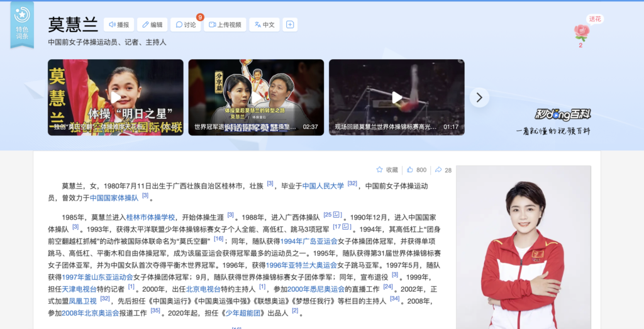Click the 特色词条 featured entry badge

(22, 24)
